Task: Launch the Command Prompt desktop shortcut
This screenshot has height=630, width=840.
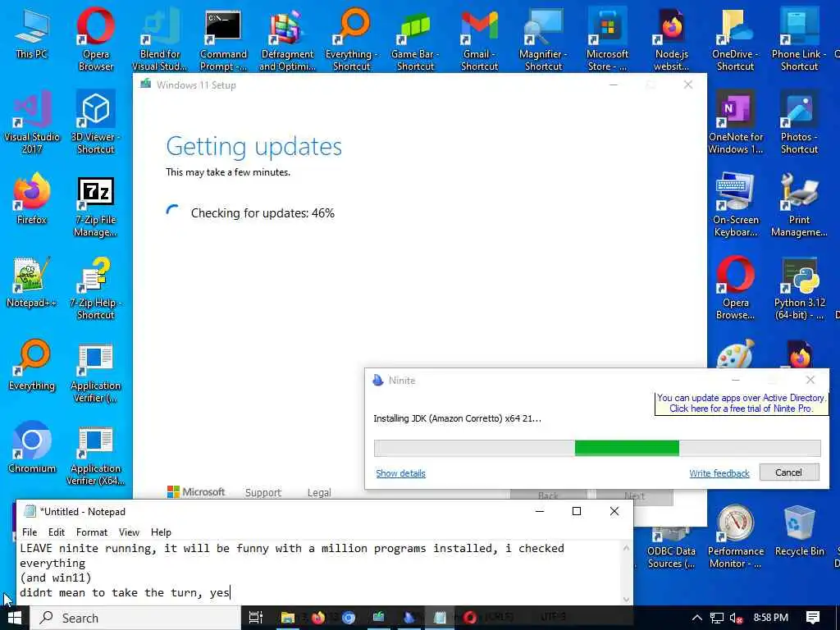Action: point(223,39)
